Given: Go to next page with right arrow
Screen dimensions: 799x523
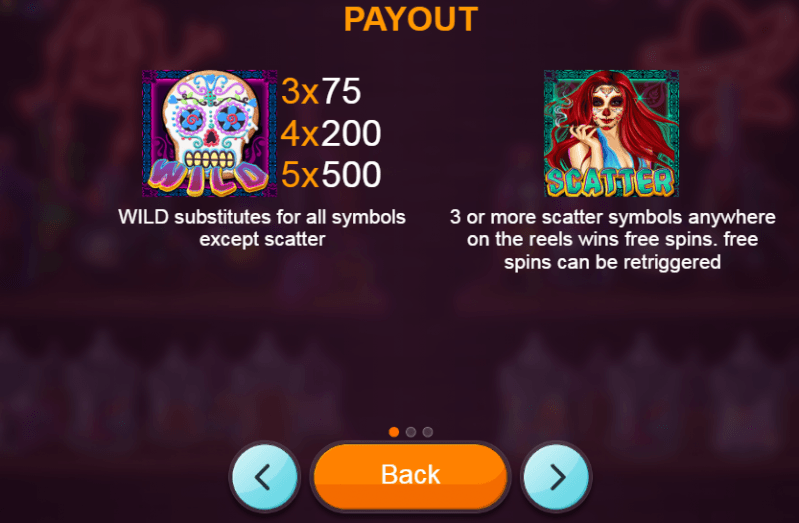Looking at the screenshot, I should coord(556,476).
